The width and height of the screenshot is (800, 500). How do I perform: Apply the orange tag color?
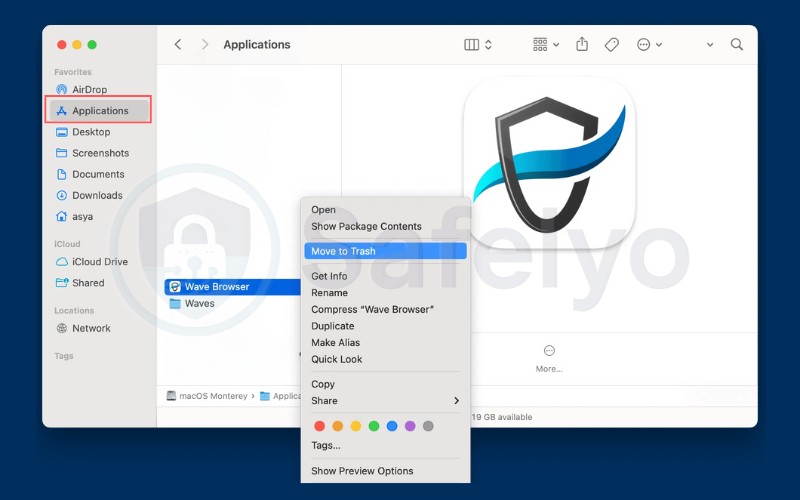tap(338, 426)
